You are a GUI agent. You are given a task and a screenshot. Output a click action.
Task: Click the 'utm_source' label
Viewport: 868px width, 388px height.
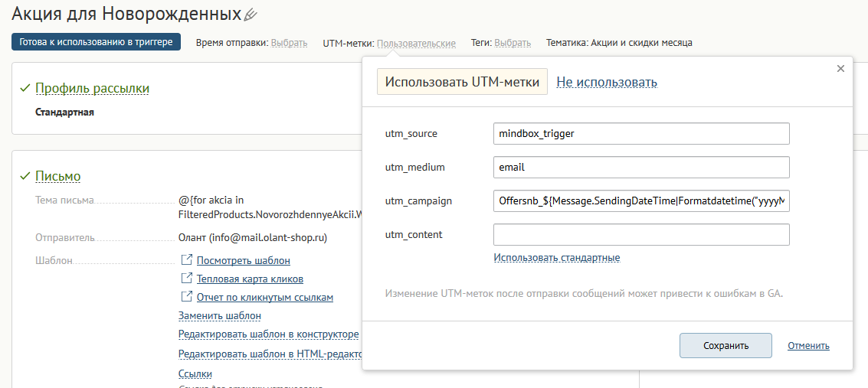(411, 134)
